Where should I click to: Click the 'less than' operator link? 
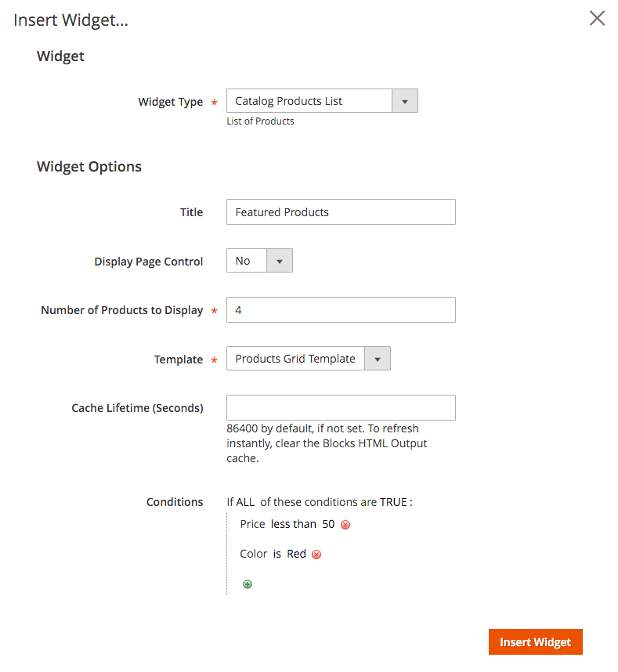point(294,524)
